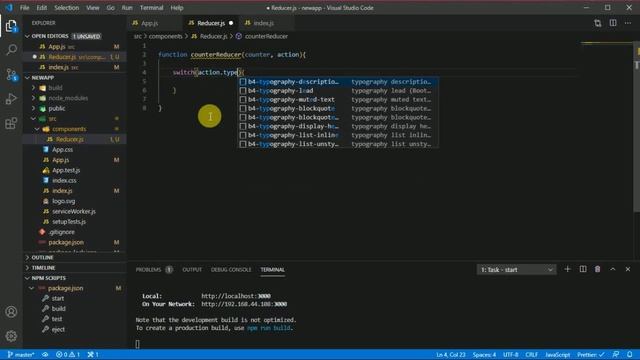Viewport: 640px width, 360px height.
Task: Click the editor vertical scrollbar
Action: [x=637, y=127]
